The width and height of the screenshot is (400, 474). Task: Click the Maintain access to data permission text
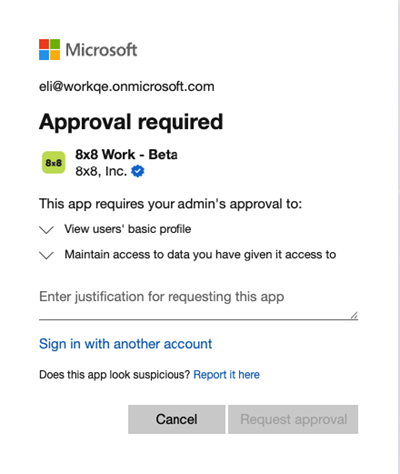pyautogui.click(x=200, y=255)
